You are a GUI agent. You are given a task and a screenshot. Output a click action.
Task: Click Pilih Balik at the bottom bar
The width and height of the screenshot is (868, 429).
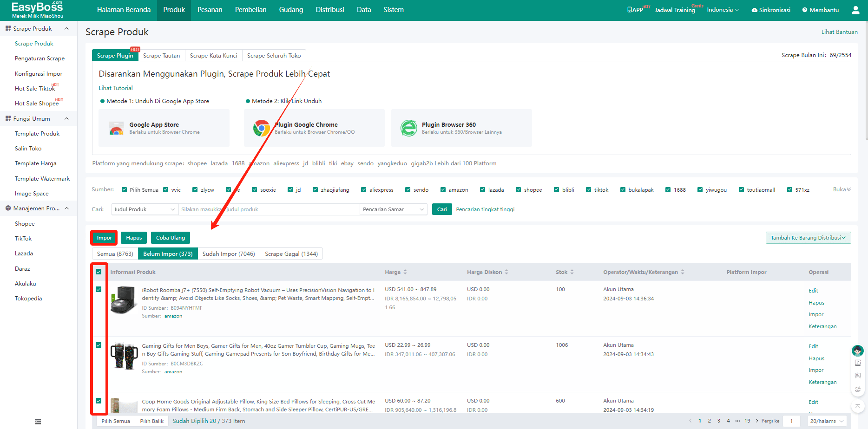[x=152, y=421]
